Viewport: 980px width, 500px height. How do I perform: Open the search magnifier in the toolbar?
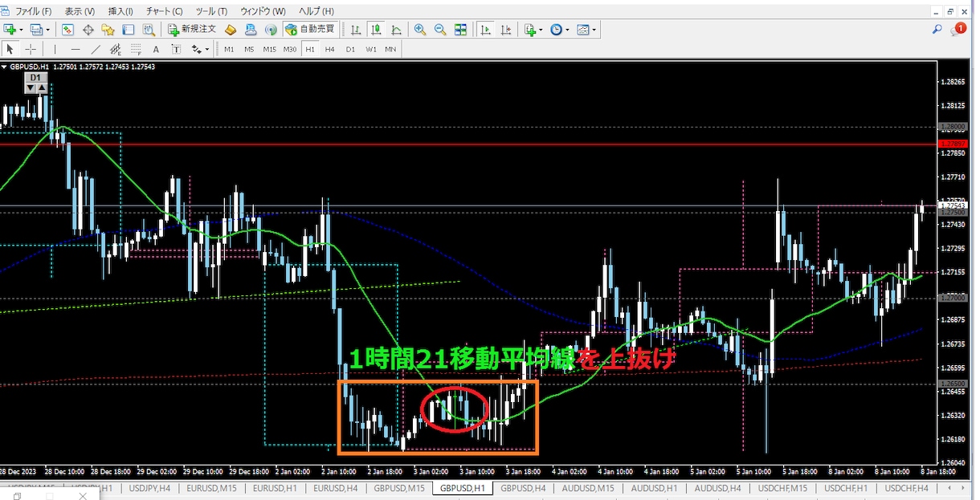(x=937, y=30)
